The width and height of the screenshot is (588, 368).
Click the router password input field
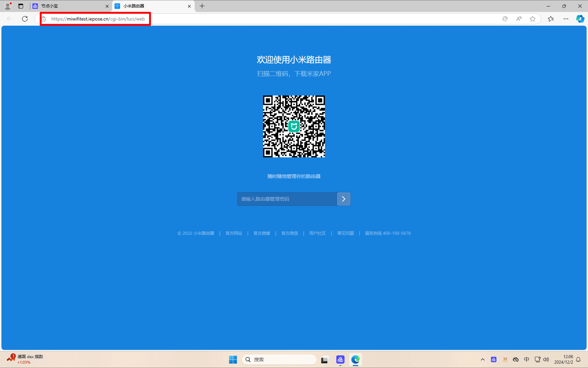(287, 199)
